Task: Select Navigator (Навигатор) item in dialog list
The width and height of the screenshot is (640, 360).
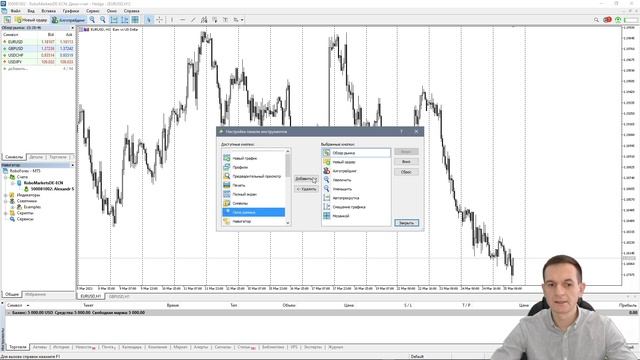Action: pyautogui.click(x=253, y=221)
